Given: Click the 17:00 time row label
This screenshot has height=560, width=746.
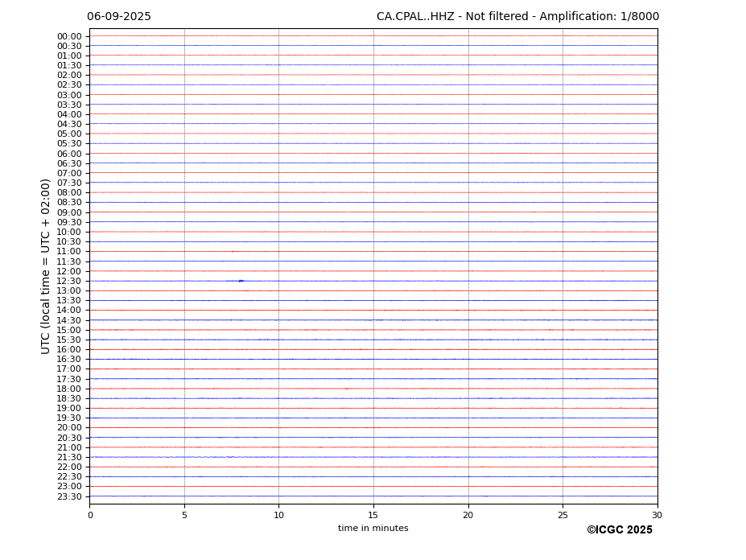Looking at the screenshot, I should point(69,369).
